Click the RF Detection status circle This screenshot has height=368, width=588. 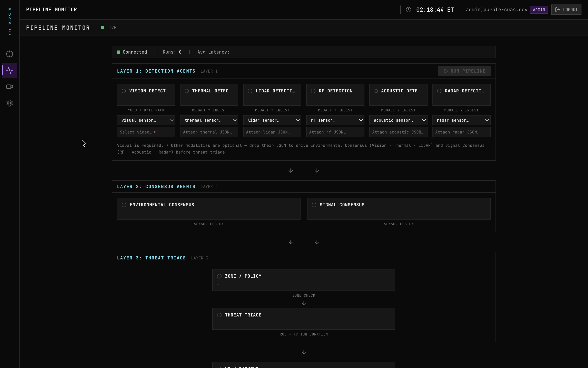[x=313, y=91]
